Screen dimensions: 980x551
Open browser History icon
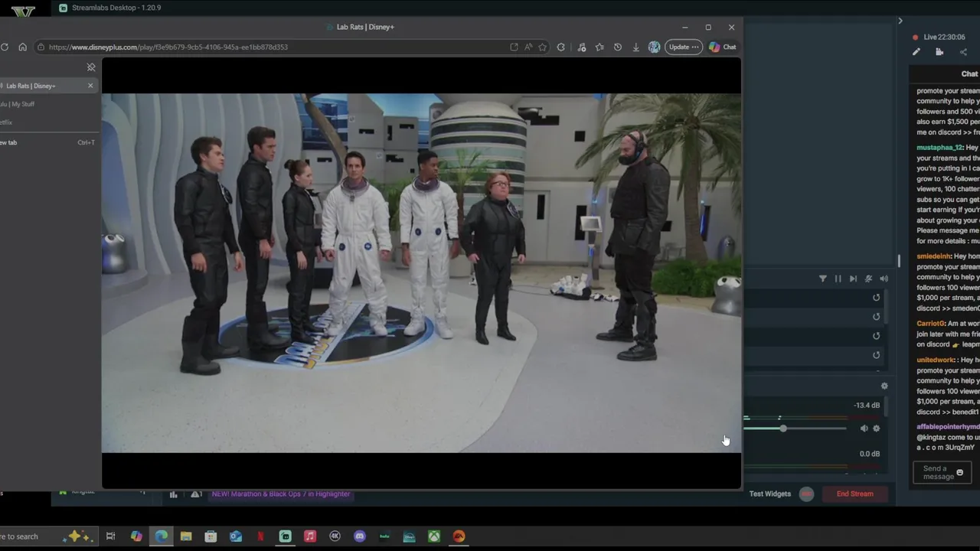pyautogui.click(x=618, y=47)
